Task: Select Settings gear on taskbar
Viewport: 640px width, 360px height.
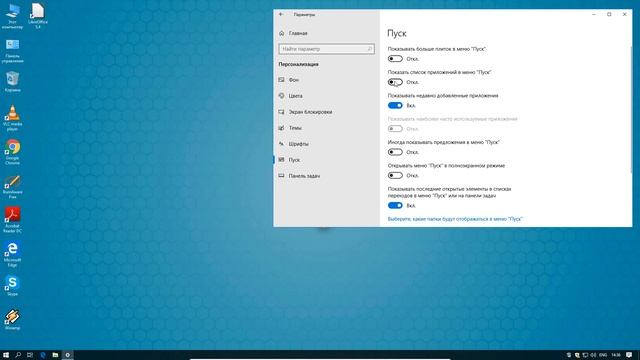Action: click(68, 355)
